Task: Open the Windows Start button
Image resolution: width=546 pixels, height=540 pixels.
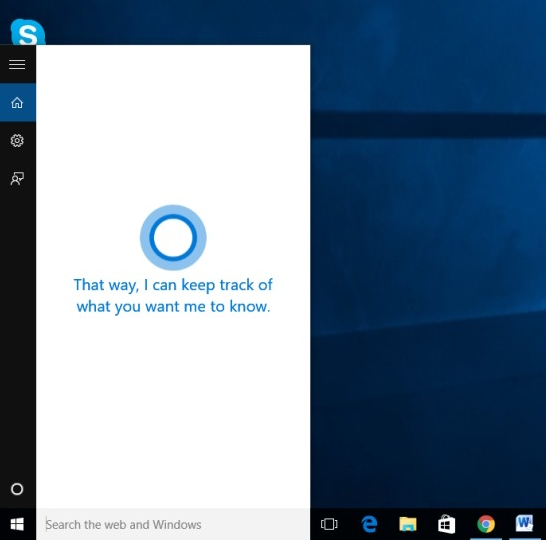Action: [17, 524]
